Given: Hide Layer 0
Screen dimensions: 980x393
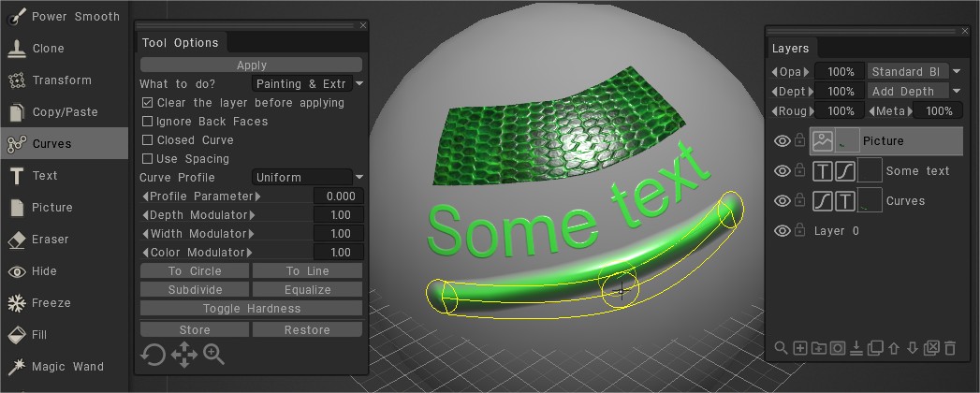Looking at the screenshot, I should click(x=782, y=231).
